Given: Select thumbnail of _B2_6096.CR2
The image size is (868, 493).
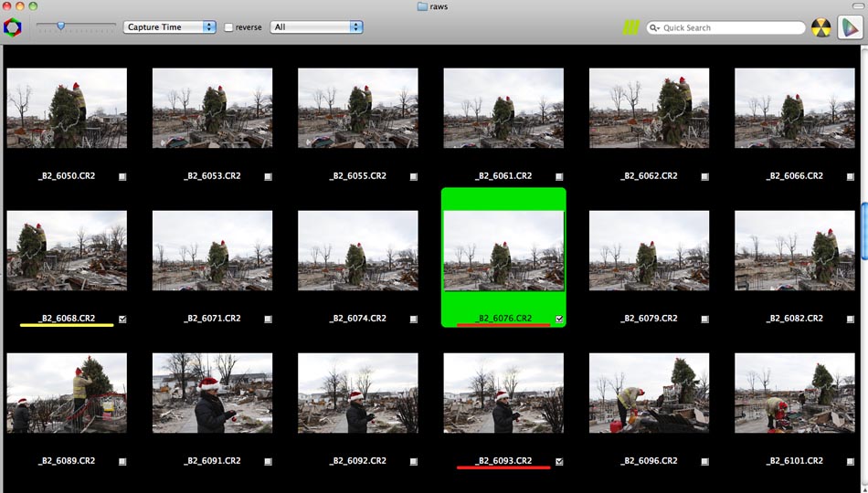Looking at the screenshot, I should (650, 393).
